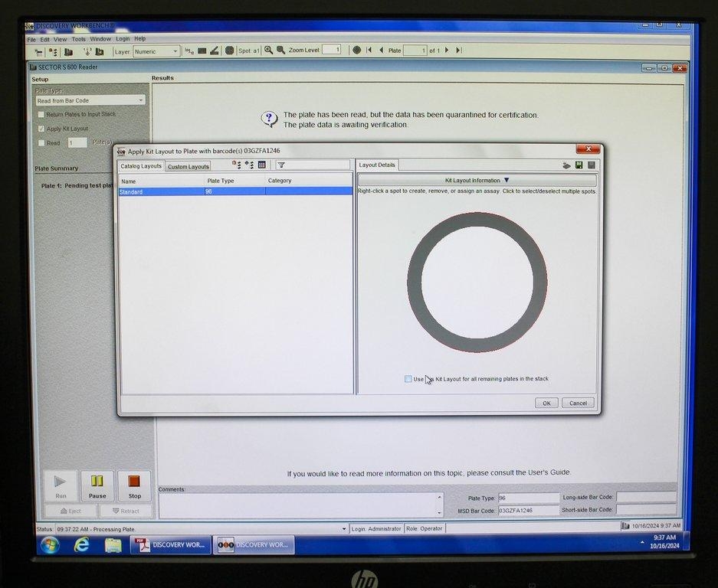Click the green save icon in Layout Details
Screen dimensions: 718x588
tap(579, 165)
